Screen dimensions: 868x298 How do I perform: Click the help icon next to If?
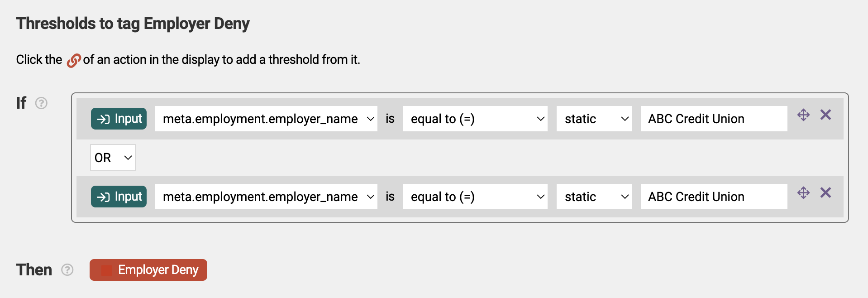coord(41,103)
